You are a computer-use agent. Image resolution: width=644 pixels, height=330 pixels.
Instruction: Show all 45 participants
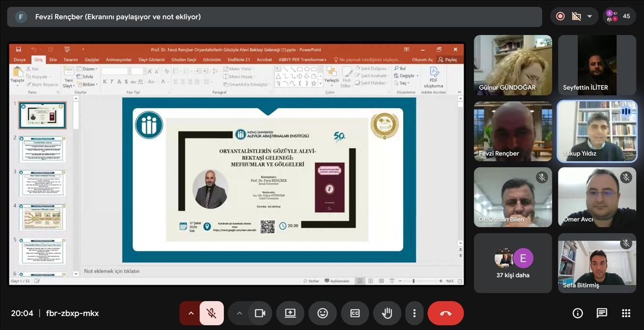pyautogui.click(x=619, y=16)
